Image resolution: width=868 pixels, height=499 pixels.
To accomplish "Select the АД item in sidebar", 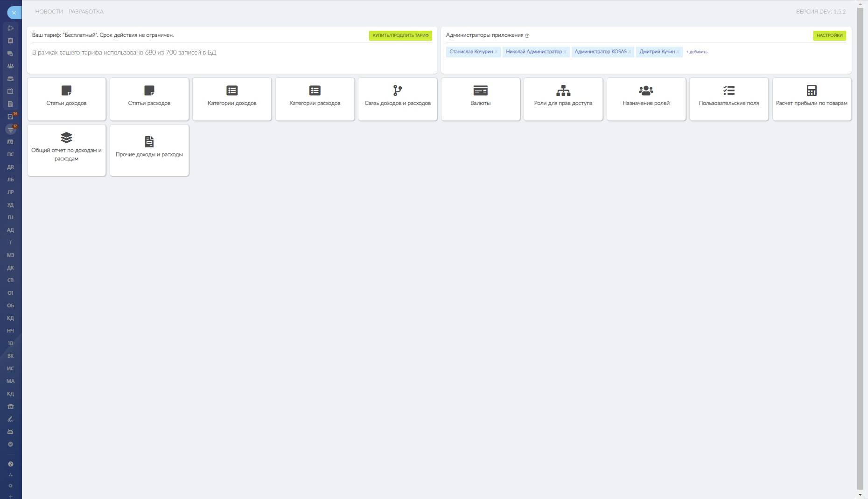I will (10, 230).
